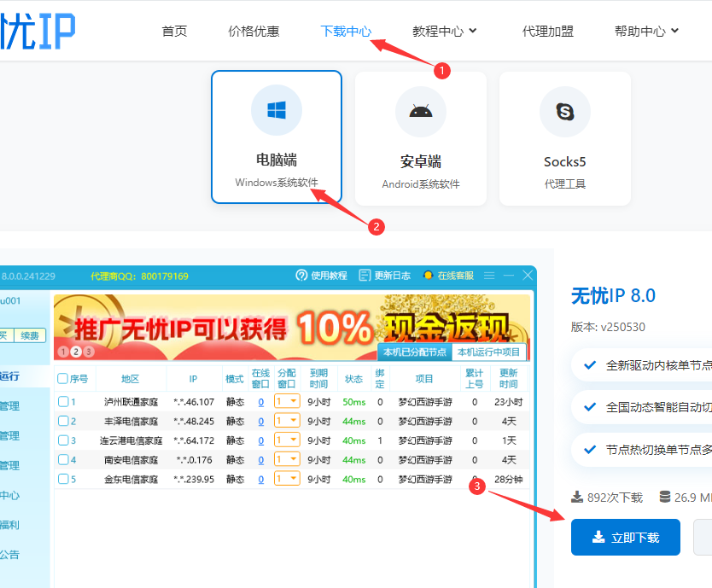Image resolution: width=712 pixels, height=588 pixels.
Task: Check the box for row 5 金东电信家庭
Action: 63,479
